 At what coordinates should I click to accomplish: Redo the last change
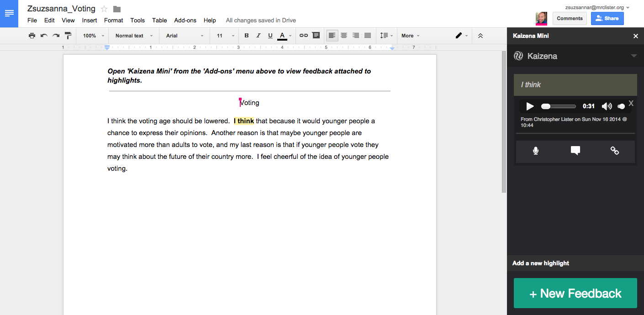tap(56, 36)
